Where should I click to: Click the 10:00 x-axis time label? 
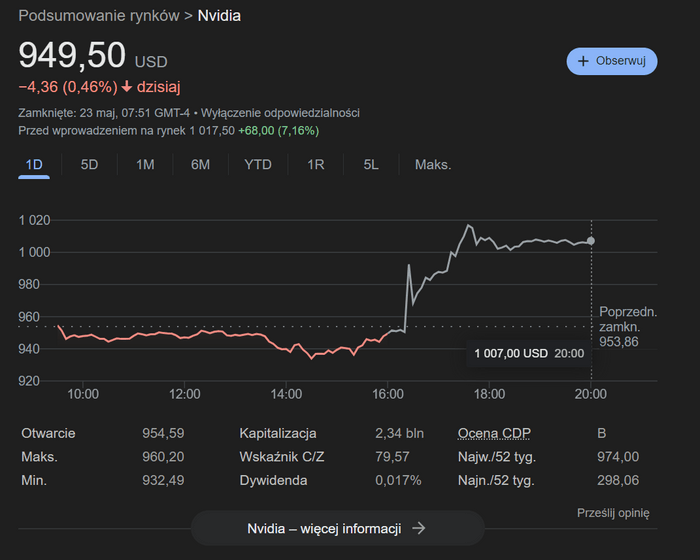[x=83, y=394]
